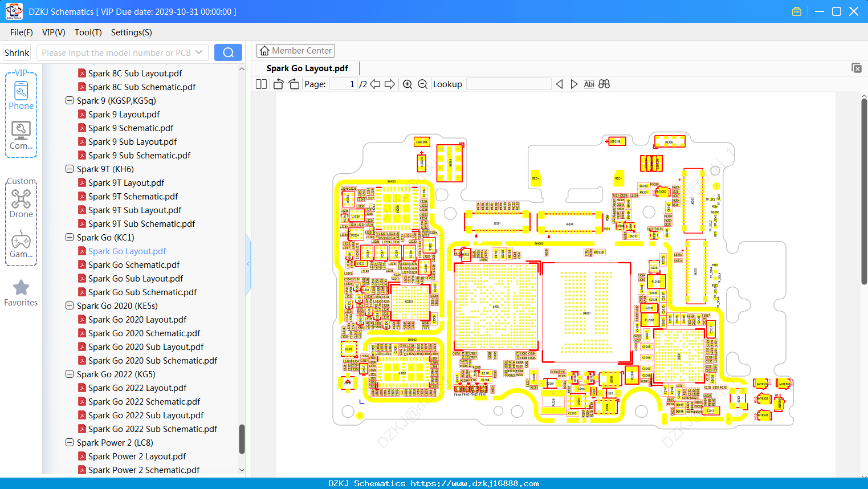Open Spark 8C Sub Schematic.pdf
This screenshot has height=489, width=868.
pyautogui.click(x=142, y=87)
